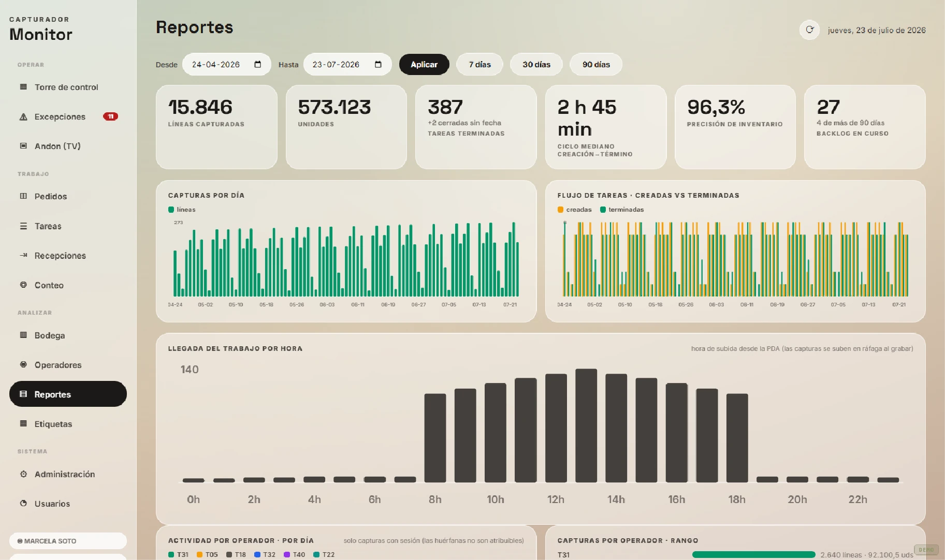Click the 96,3% precisión de inventario card
This screenshot has height=560, width=945.
pos(735,127)
